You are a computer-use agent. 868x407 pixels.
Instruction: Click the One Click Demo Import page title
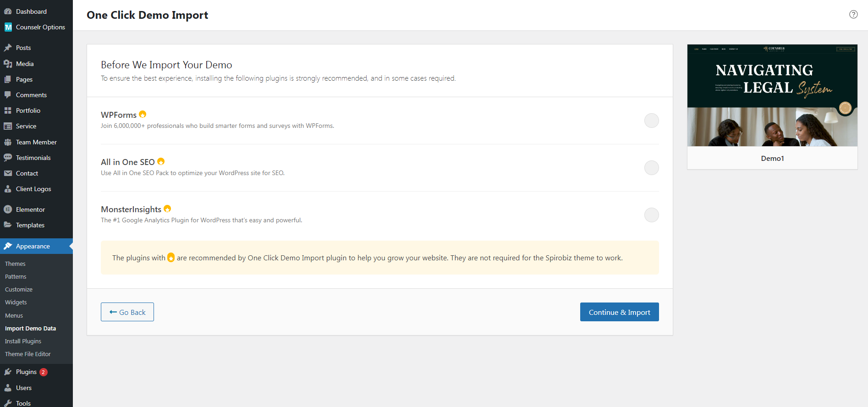[x=147, y=15]
